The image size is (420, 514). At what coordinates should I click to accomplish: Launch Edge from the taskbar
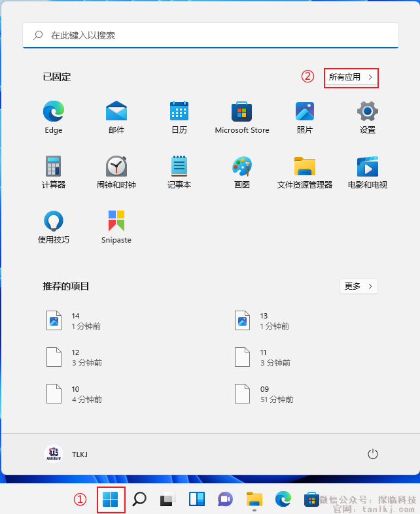coord(283,500)
